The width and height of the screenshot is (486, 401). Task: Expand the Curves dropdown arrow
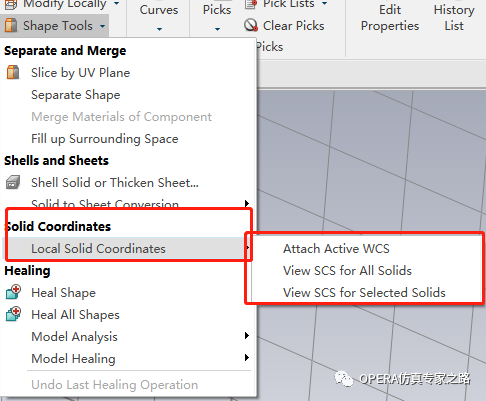(x=159, y=29)
